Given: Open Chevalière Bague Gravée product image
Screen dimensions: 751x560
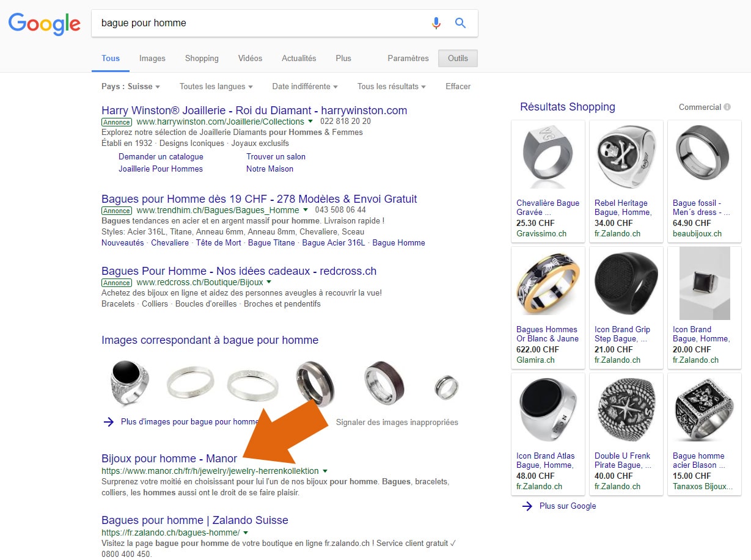Looking at the screenshot, I should point(548,157).
